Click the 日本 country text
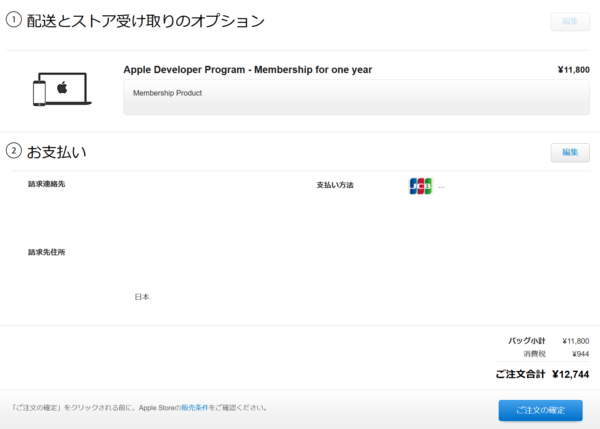 [142, 297]
